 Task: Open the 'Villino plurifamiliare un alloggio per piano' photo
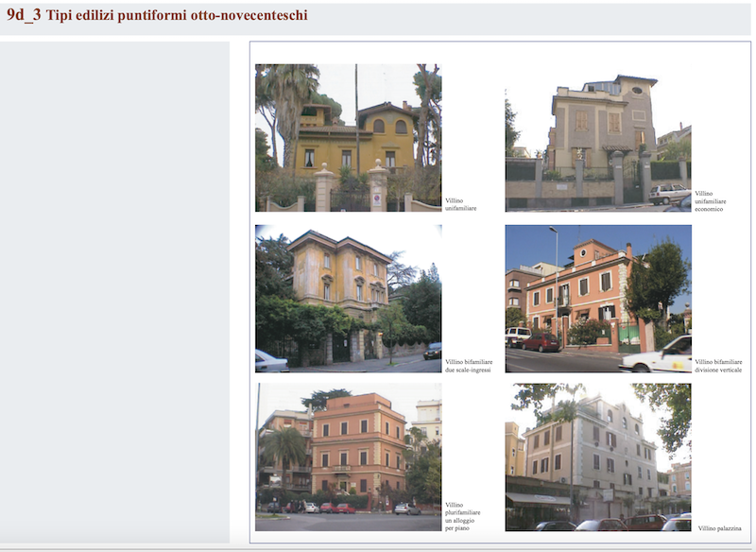click(x=348, y=457)
